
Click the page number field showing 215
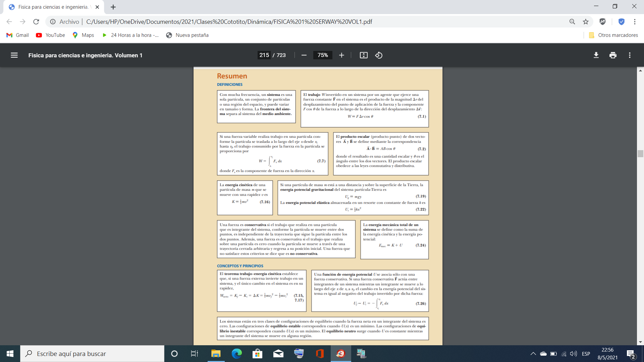(x=264, y=55)
